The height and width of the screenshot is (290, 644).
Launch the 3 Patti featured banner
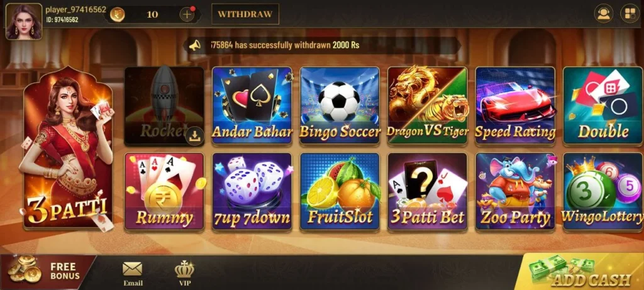[x=68, y=148]
